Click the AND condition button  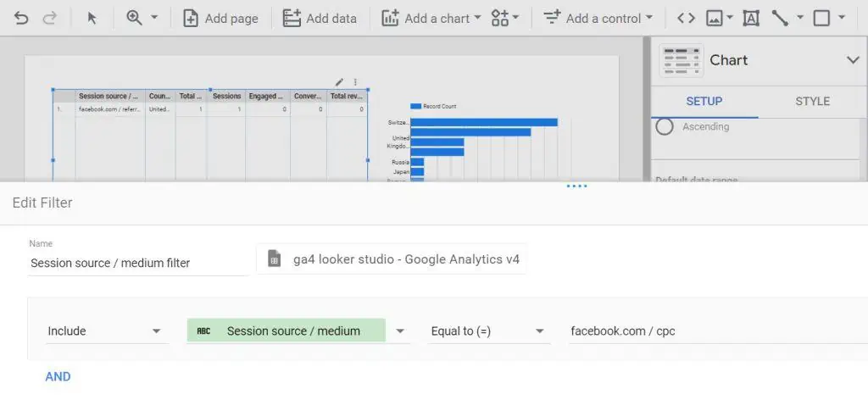click(x=58, y=376)
